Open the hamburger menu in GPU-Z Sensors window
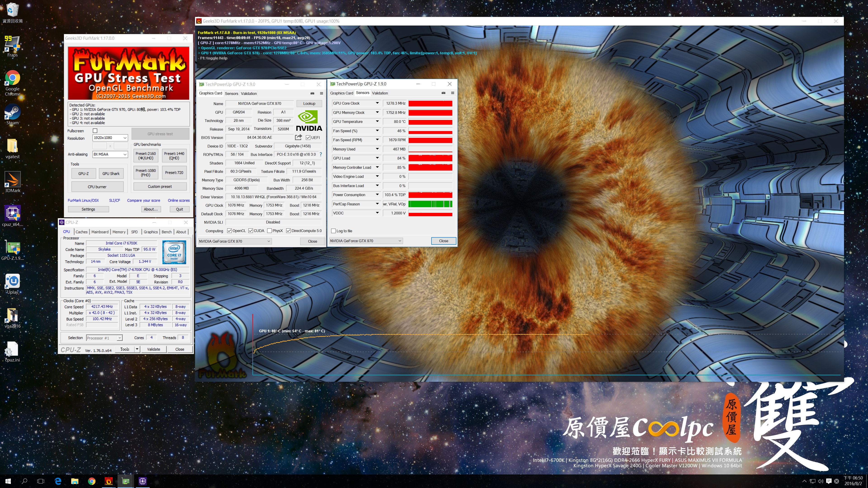The height and width of the screenshot is (488, 868). coord(453,93)
